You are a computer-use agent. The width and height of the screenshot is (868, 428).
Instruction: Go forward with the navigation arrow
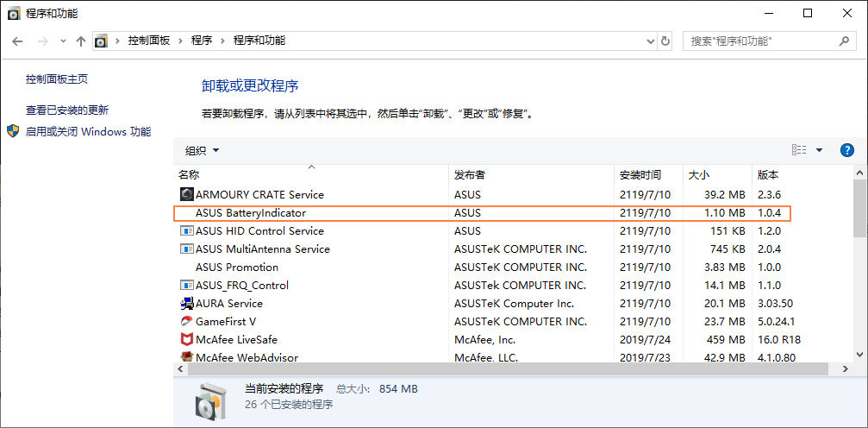pos(43,41)
